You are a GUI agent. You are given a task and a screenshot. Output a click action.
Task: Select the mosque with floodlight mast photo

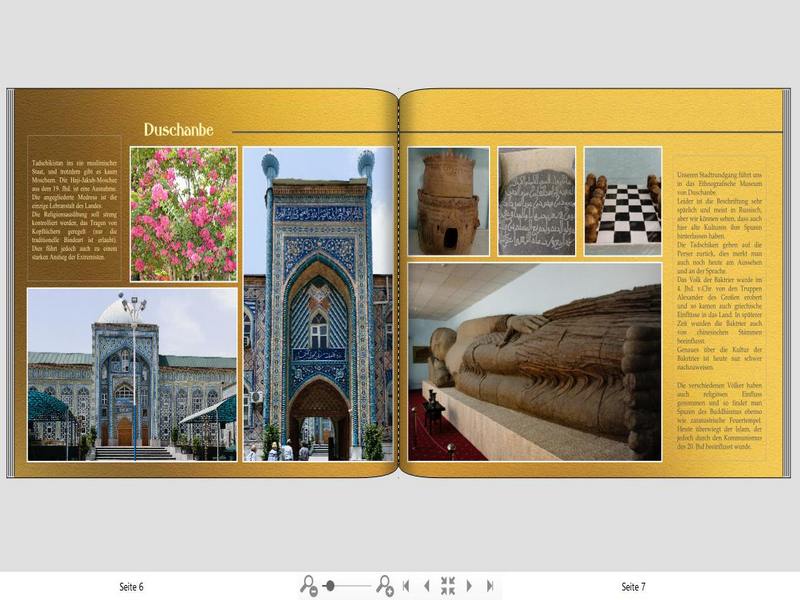132,374
